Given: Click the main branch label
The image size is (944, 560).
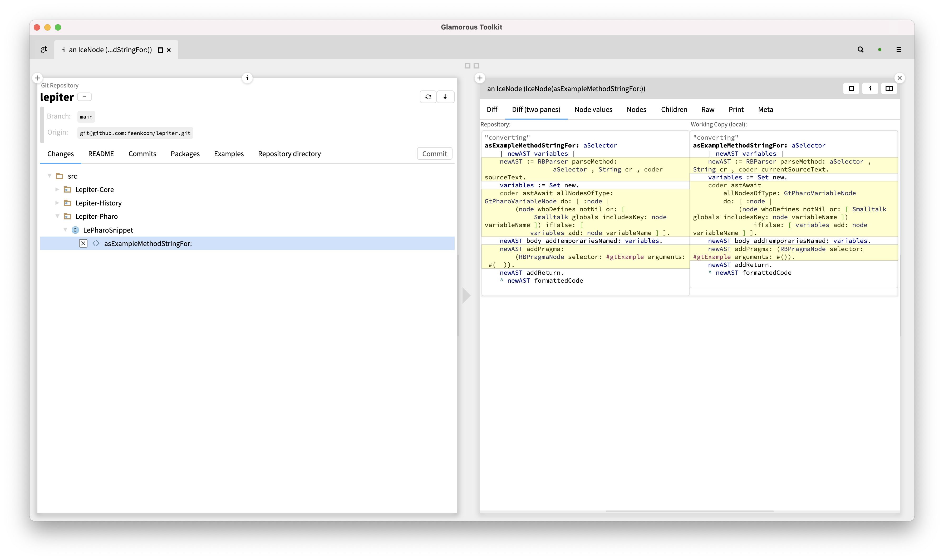Looking at the screenshot, I should [86, 116].
